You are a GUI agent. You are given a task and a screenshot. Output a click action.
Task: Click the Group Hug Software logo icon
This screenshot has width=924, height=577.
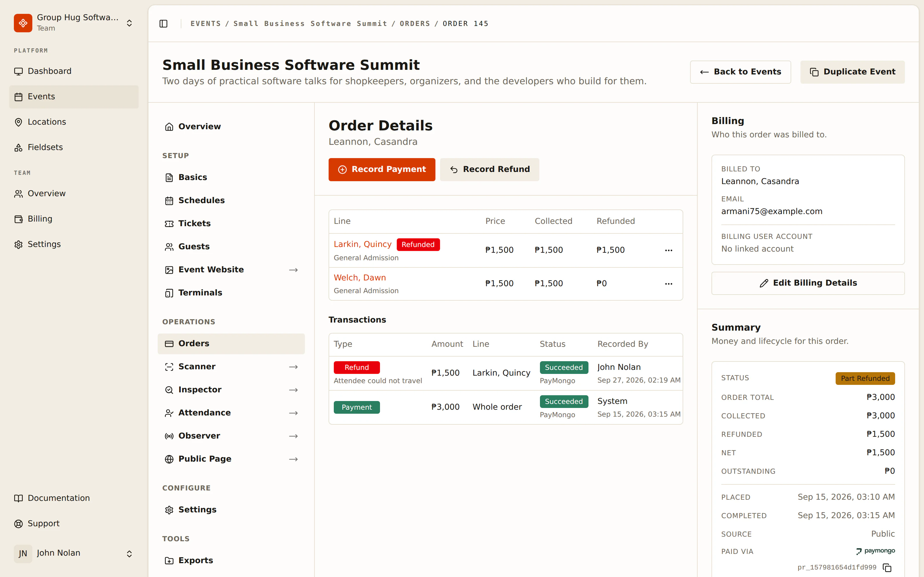point(23,23)
